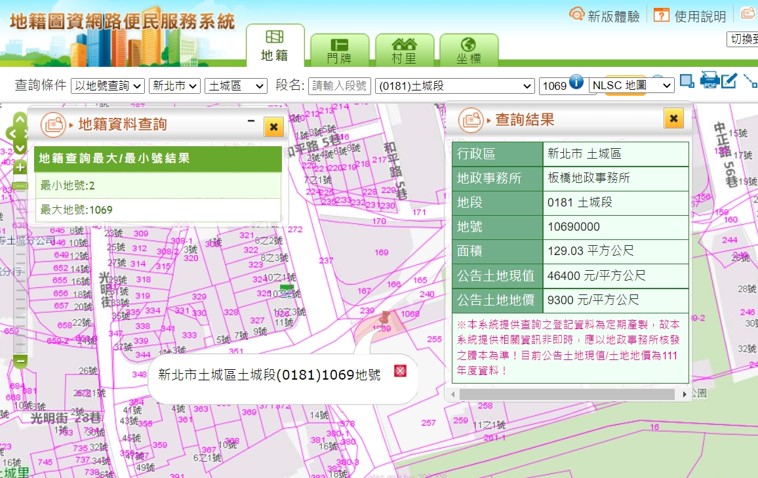Open the NLSC 地圖 basemap dropdown
The image size is (758, 478).
[x=630, y=86]
